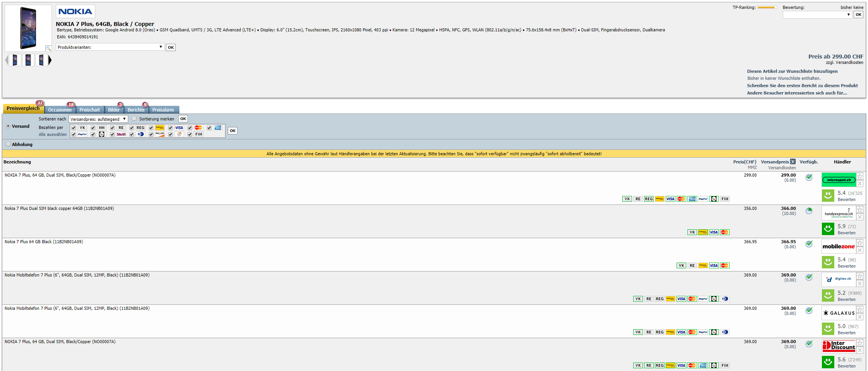Tick the Sortierung merken checkbox

click(134, 119)
